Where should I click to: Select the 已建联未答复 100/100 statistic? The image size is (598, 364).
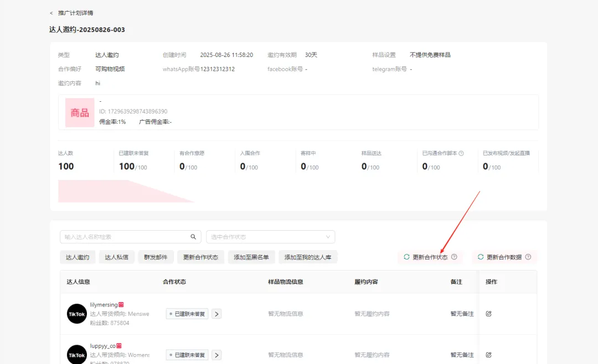click(133, 161)
